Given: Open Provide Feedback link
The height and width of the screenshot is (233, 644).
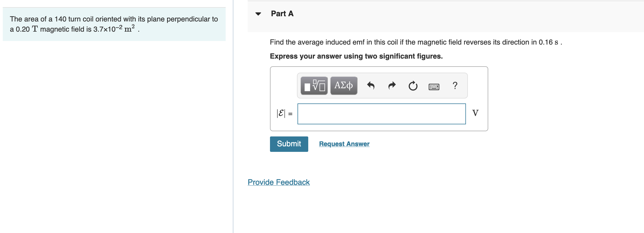Looking at the screenshot, I should (x=279, y=182).
